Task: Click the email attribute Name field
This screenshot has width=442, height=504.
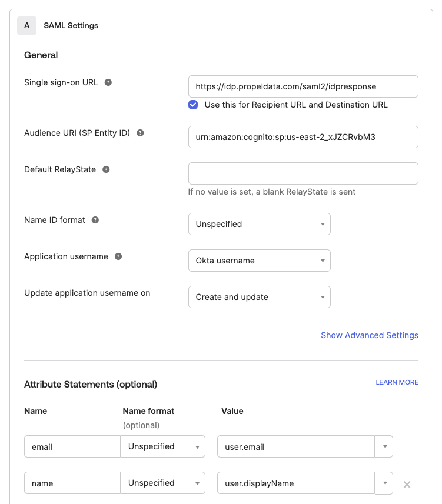Action: pyautogui.click(x=72, y=446)
